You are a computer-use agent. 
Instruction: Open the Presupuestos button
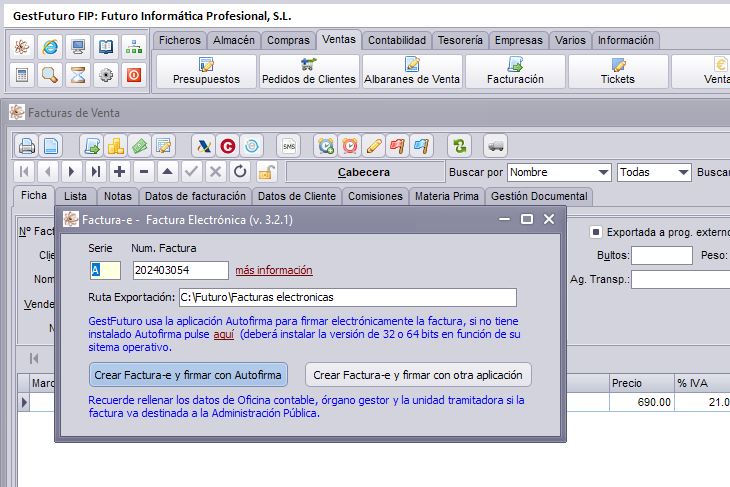coord(206,71)
